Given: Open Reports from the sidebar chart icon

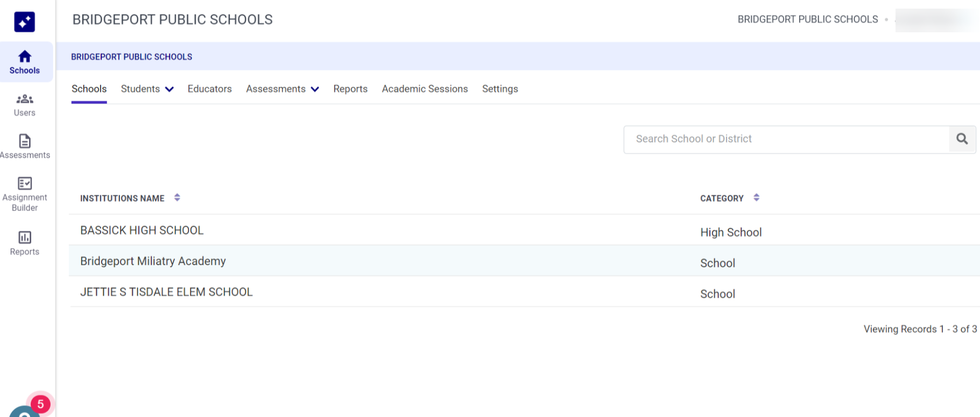Looking at the screenshot, I should pyautogui.click(x=25, y=243).
